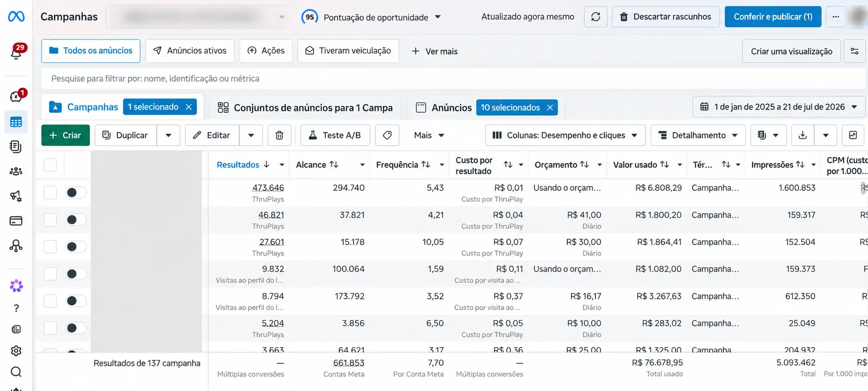Open the Meta logo home
This screenshot has height=391, width=868.
pyautogui.click(x=16, y=17)
